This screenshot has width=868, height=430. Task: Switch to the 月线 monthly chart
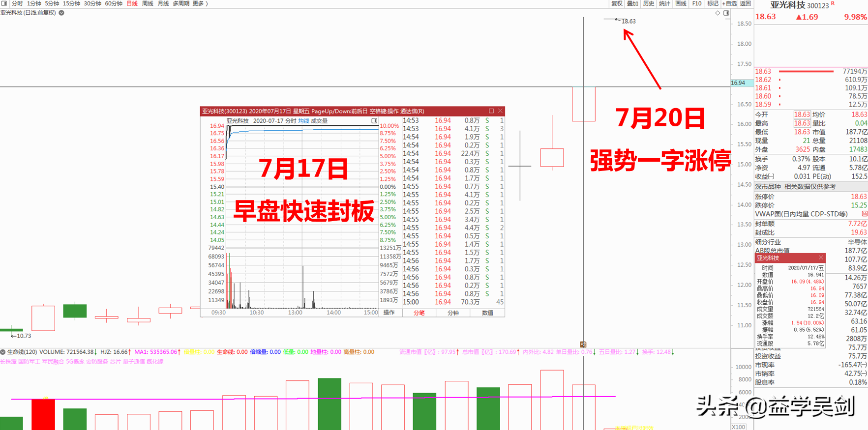coord(163,3)
